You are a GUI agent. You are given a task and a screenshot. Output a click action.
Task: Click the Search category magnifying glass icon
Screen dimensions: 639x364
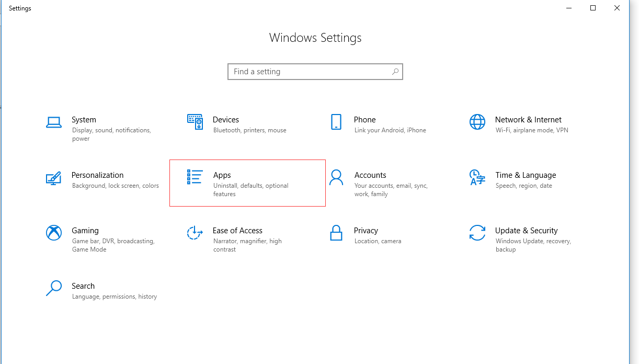pos(53,288)
